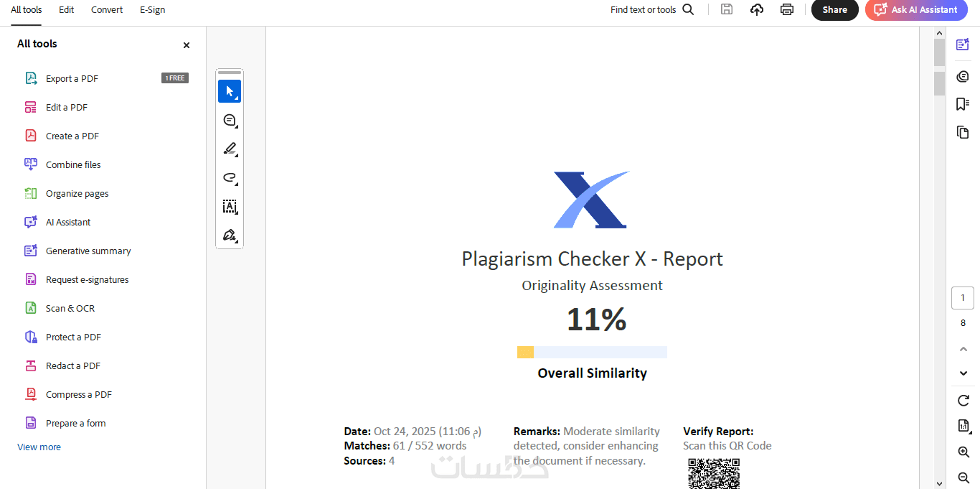Click the "Remarks:" label
Screen dimensions: 980x489
537,432
